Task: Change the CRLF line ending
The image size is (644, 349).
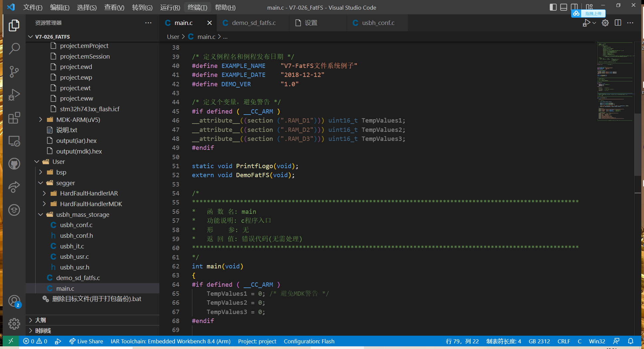Action: click(563, 341)
